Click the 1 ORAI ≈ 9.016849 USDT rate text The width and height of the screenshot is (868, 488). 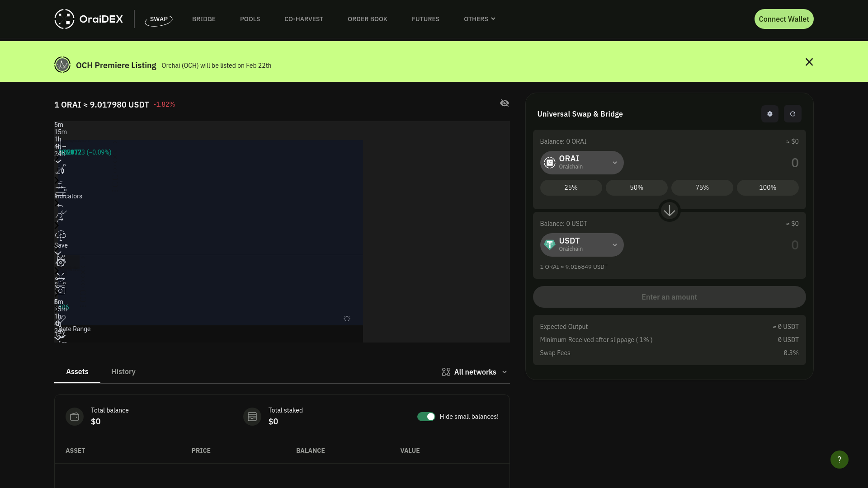[x=574, y=267]
